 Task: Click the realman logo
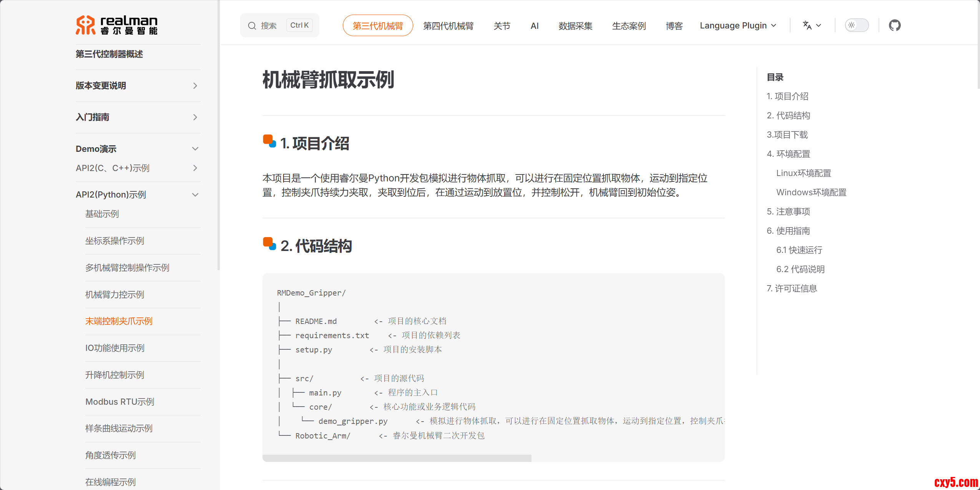point(116,25)
